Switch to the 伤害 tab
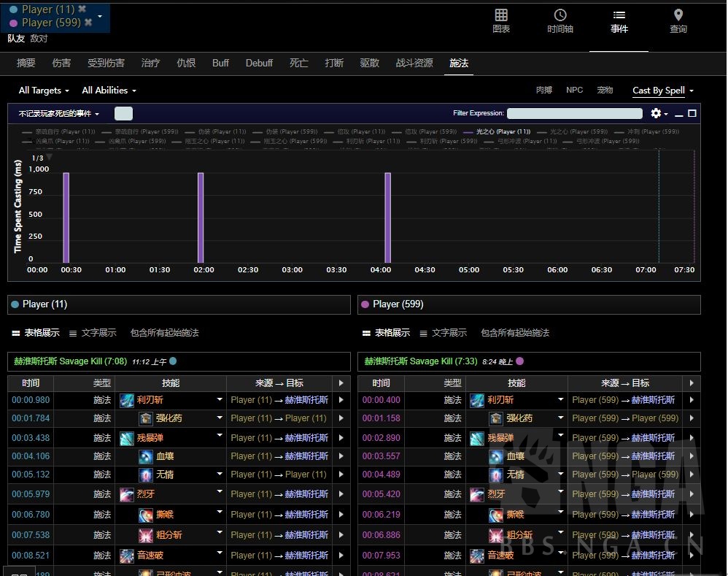 [x=61, y=64]
